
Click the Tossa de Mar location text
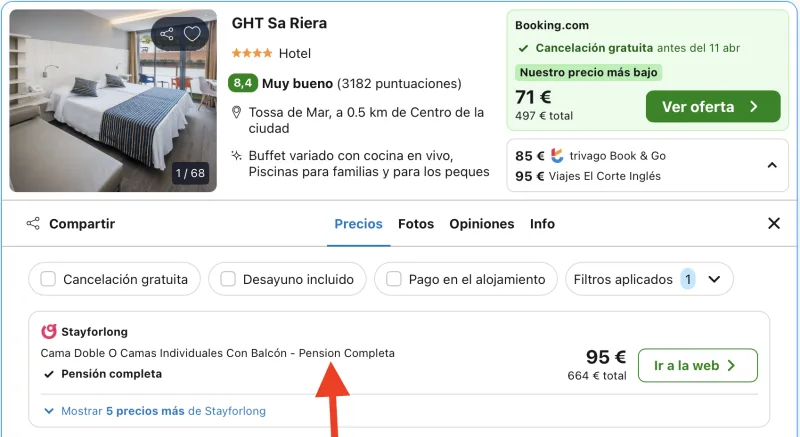click(x=366, y=120)
